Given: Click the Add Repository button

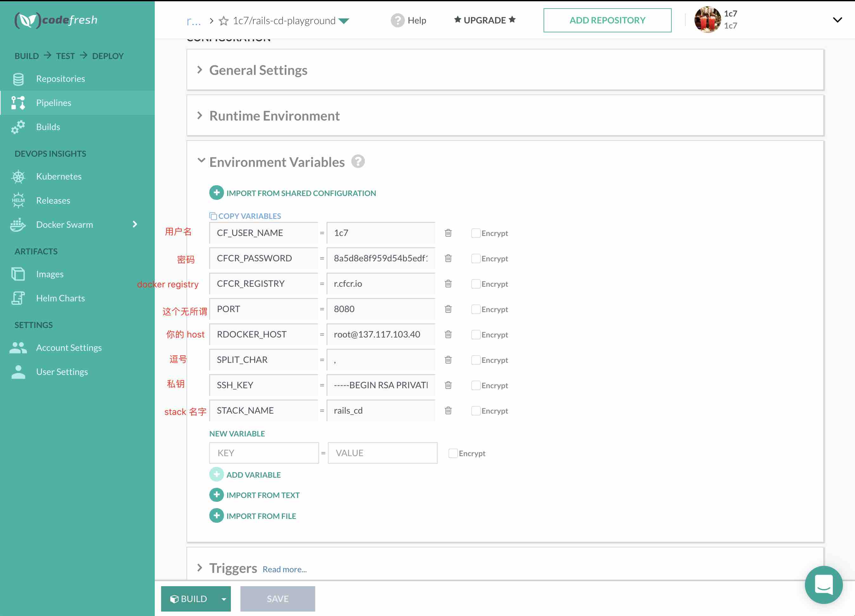Looking at the screenshot, I should pos(607,20).
